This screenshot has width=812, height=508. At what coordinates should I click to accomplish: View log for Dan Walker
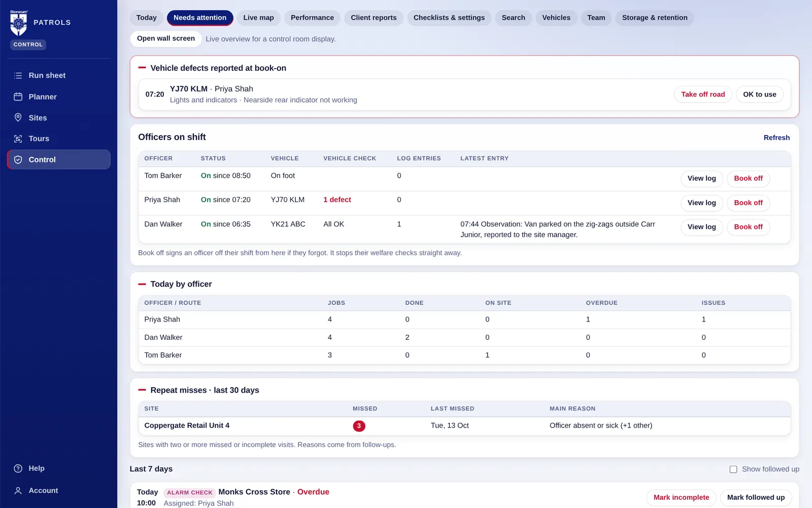[x=701, y=227]
